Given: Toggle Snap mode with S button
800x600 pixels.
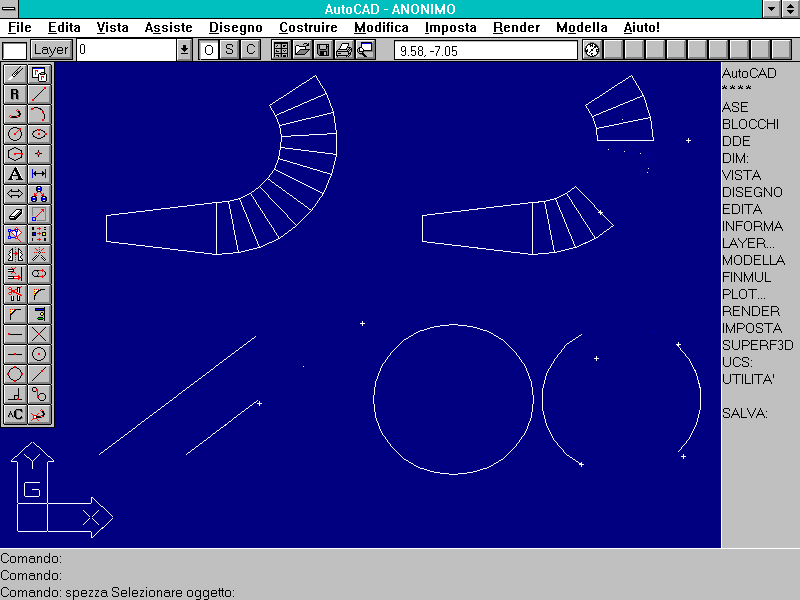Looking at the screenshot, I should coord(230,49).
